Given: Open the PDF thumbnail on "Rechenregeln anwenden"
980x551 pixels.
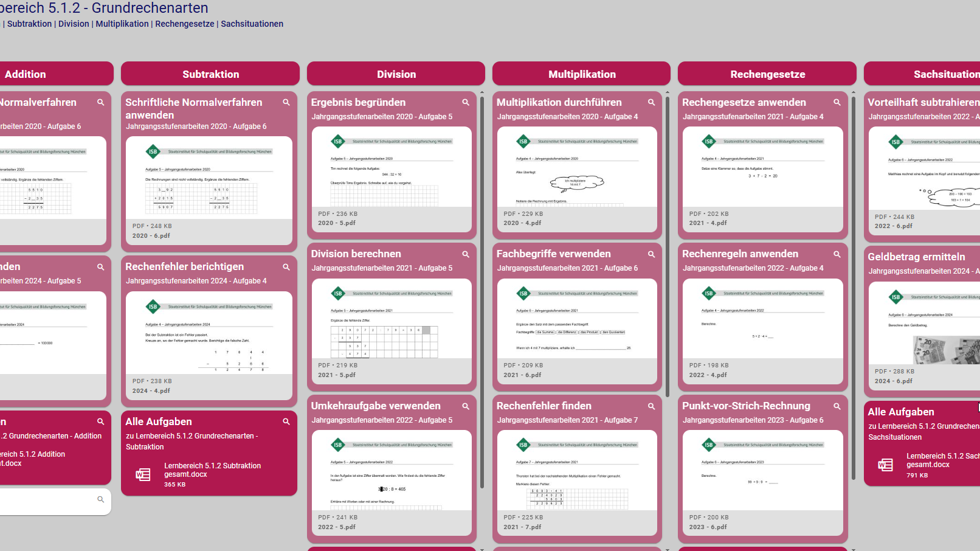Looking at the screenshot, I should (x=762, y=319).
